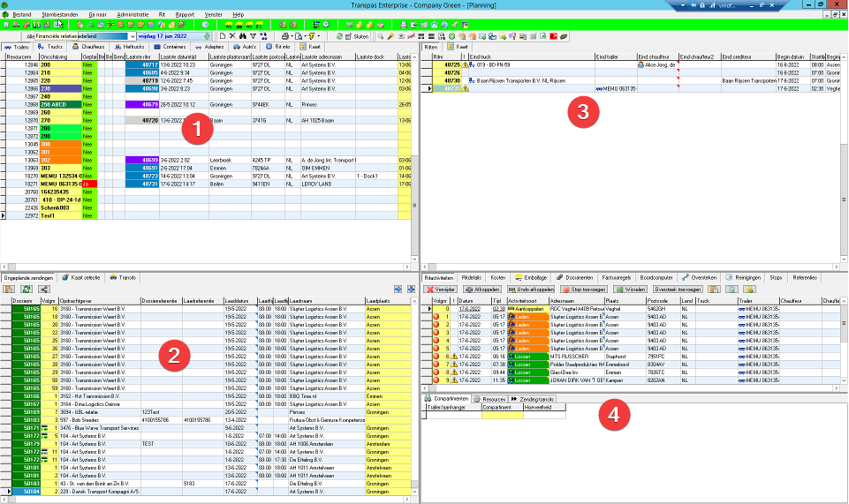
Task: Click the blue disc icon in green toolbar
Action: [205, 25]
